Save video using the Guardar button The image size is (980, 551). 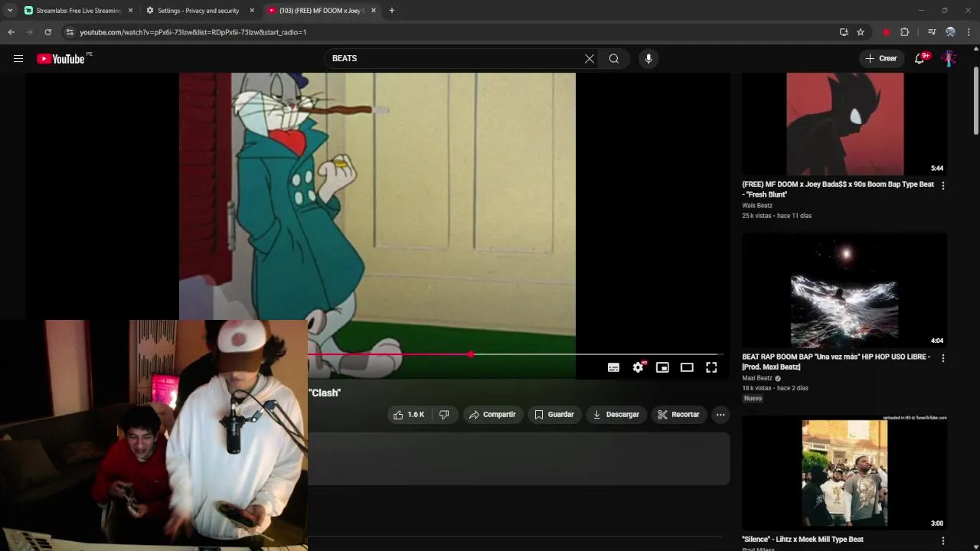(x=554, y=414)
